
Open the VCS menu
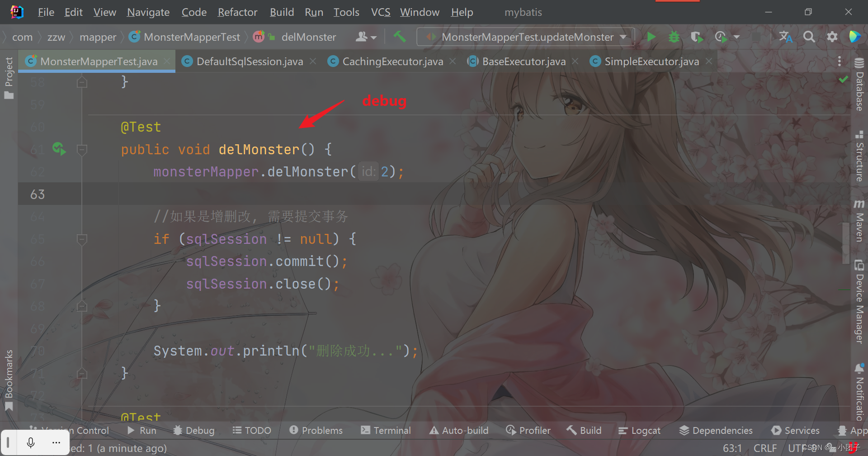pos(381,12)
